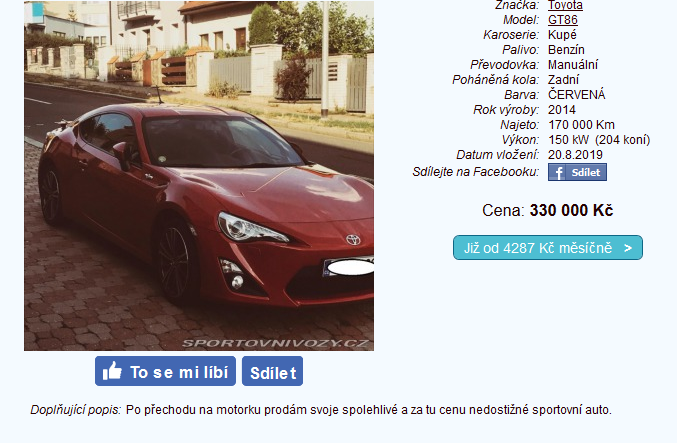This screenshot has height=443, width=677.
Task: Click the large blue Sdílet button under the photo
Action: pyautogui.click(x=272, y=371)
